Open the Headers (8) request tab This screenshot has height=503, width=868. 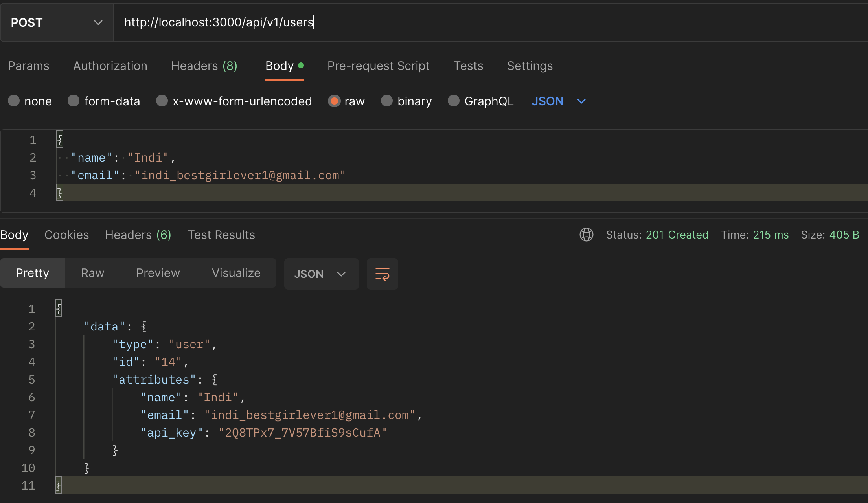(204, 66)
